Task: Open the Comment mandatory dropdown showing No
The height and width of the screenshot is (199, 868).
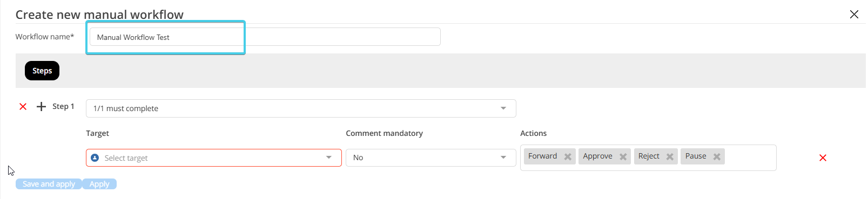Action: (x=431, y=157)
